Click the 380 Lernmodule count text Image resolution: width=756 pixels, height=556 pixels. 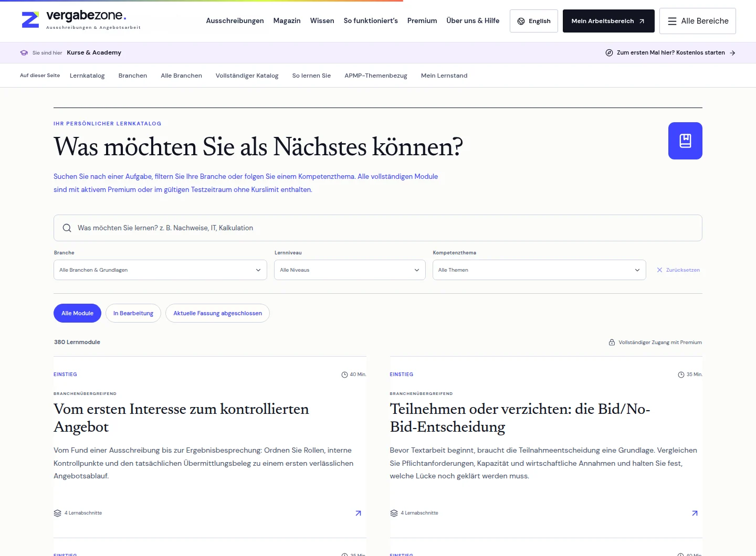(x=77, y=342)
